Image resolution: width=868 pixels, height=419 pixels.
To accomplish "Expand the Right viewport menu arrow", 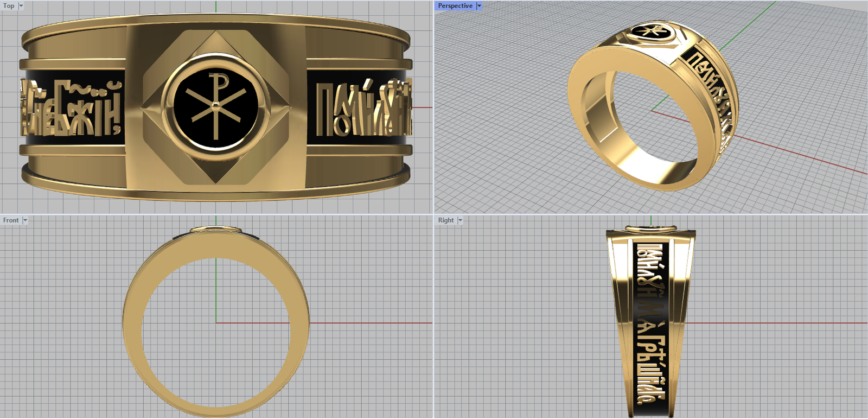I will pyautogui.click(x=460, y=220).
